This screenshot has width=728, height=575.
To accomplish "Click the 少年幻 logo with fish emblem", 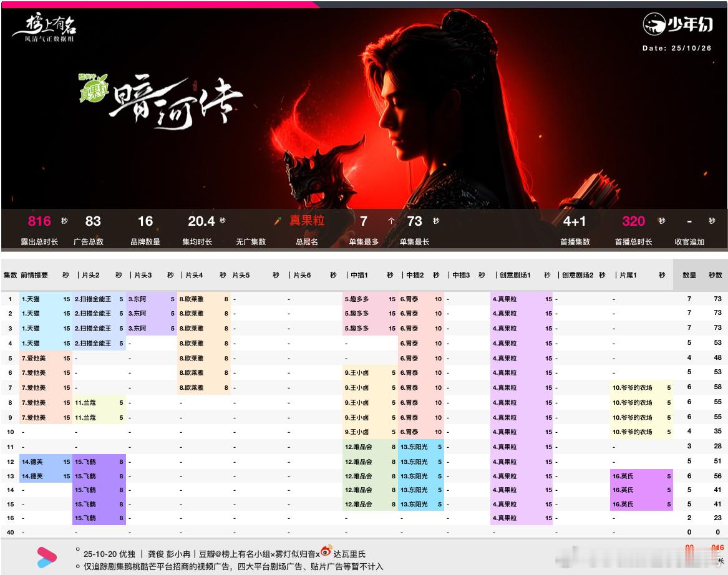I will coord(678,24).
